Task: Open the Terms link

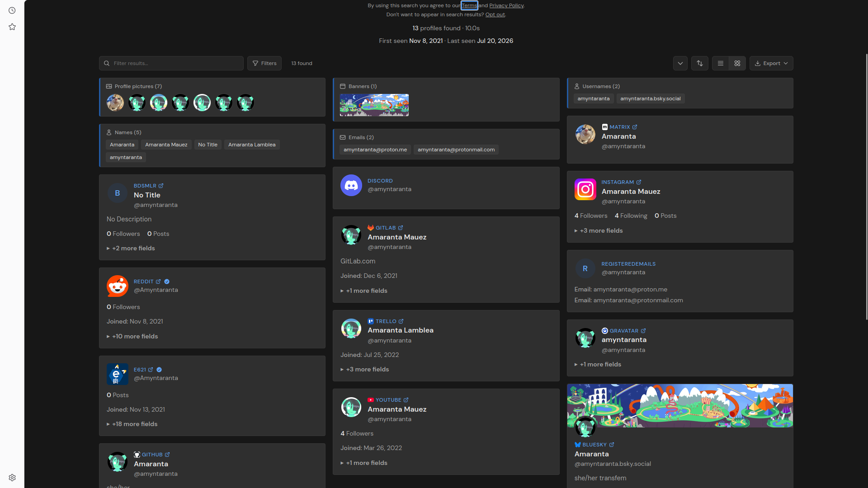Action: [469, 5]
